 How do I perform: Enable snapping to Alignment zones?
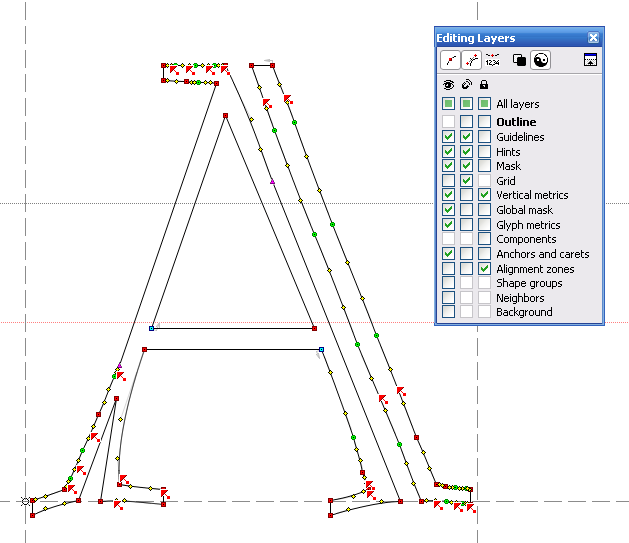tap(466, 269)
